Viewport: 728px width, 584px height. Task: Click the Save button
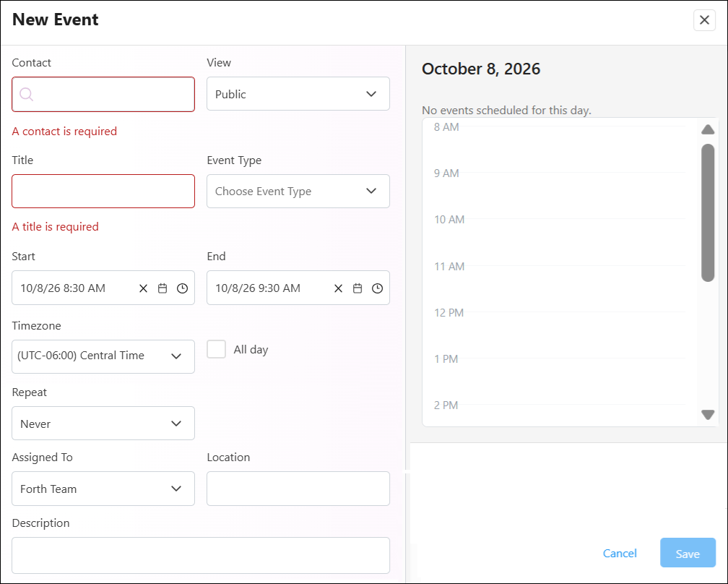688,553
